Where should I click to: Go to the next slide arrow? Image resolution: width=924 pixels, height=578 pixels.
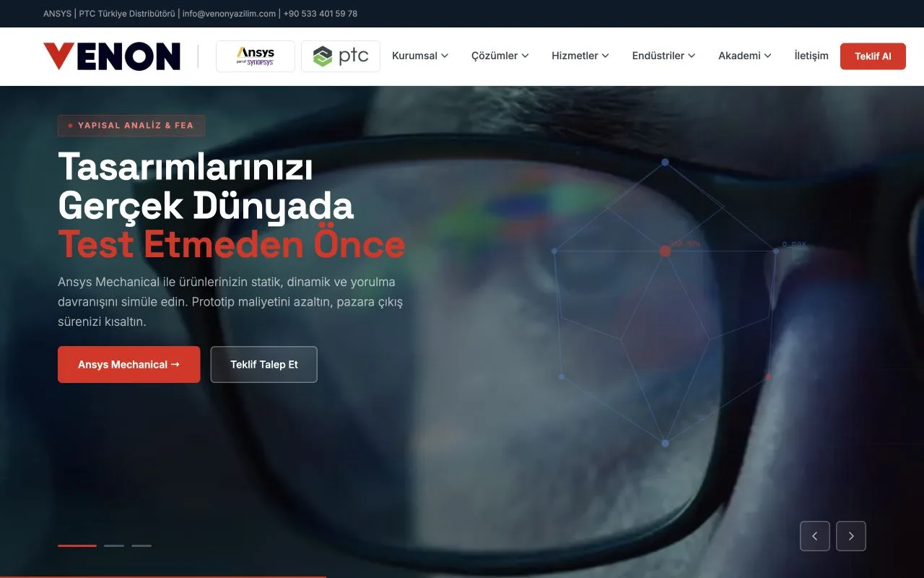(x=851, y=536)
